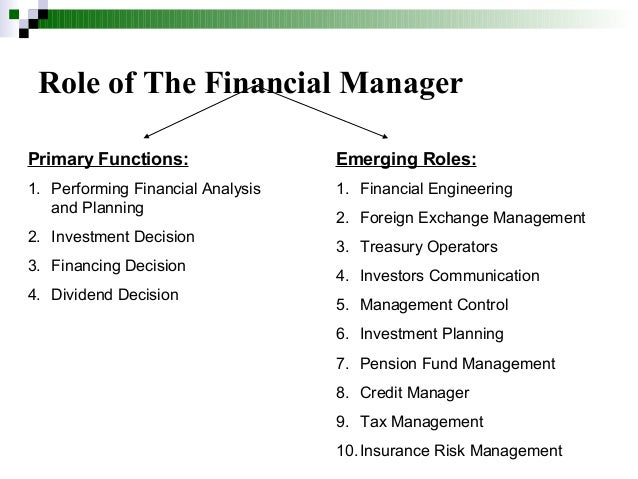Click the green gradient header bar

point(338,19)
